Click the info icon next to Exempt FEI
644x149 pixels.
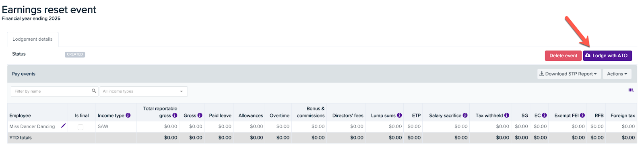[582, 115]
